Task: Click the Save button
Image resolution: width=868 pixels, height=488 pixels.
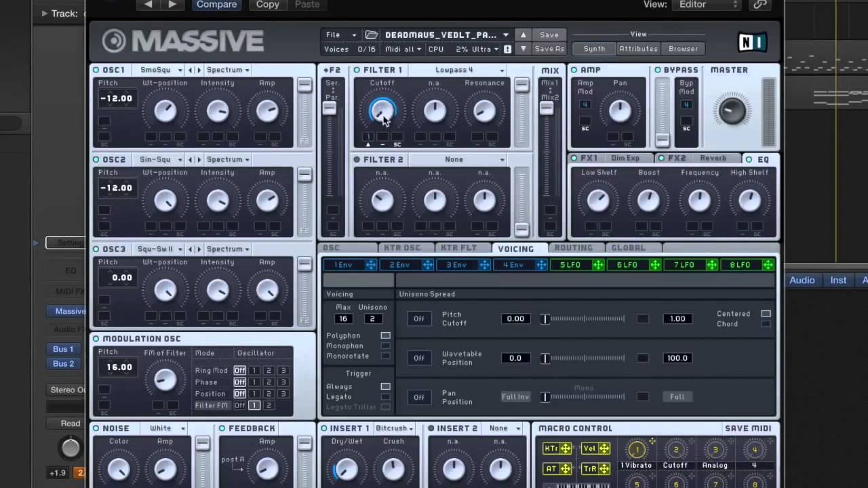Action: [x=549, y=35]
